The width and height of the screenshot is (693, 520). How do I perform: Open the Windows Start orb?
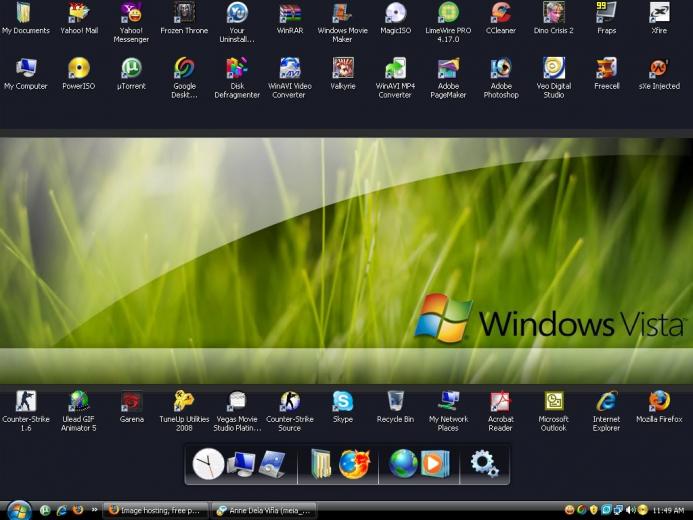click(x=19, y=511)
